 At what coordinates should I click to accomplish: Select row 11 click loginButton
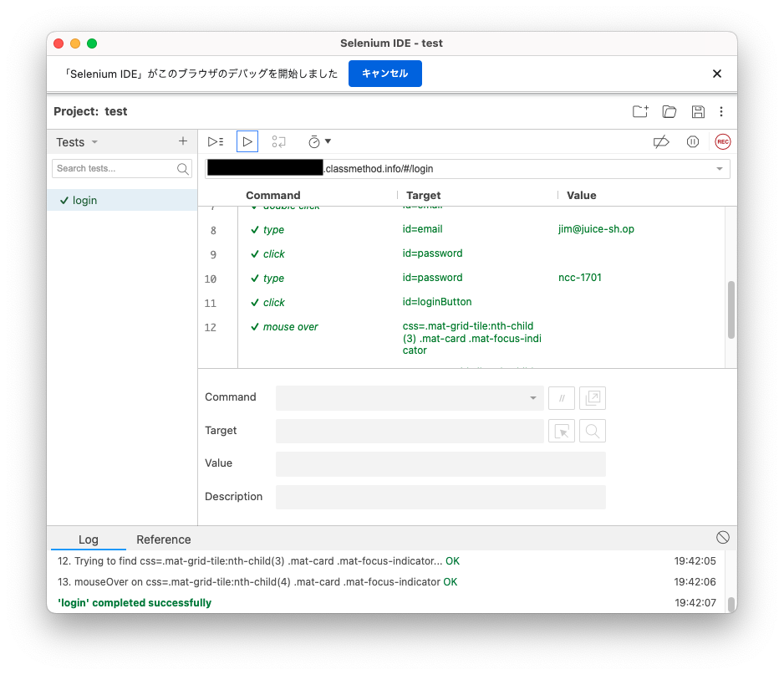[461, 302]
